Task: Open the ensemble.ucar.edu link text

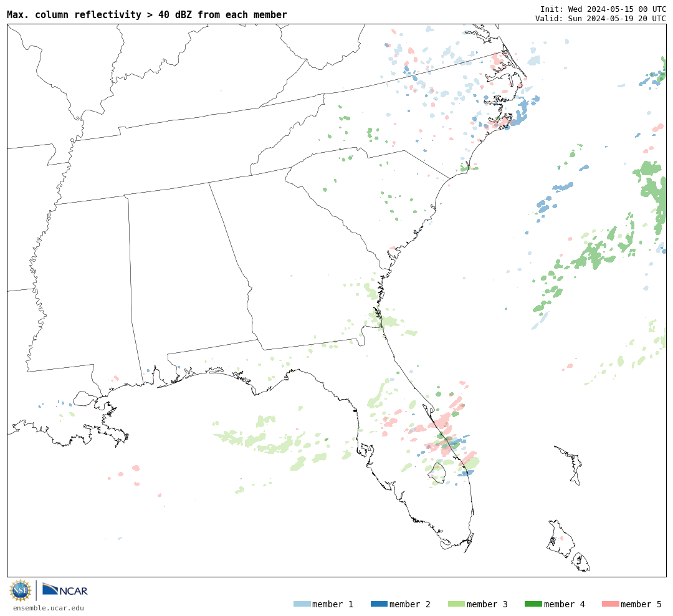Action: (49, 608)
